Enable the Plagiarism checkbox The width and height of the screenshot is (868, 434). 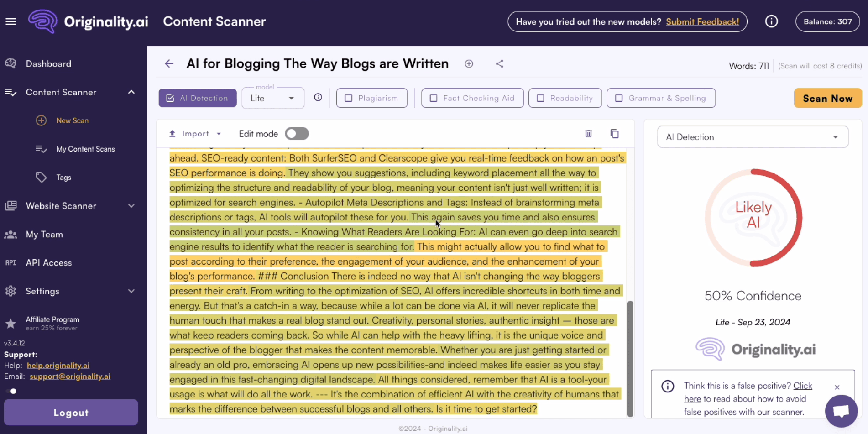click(349, 98)
